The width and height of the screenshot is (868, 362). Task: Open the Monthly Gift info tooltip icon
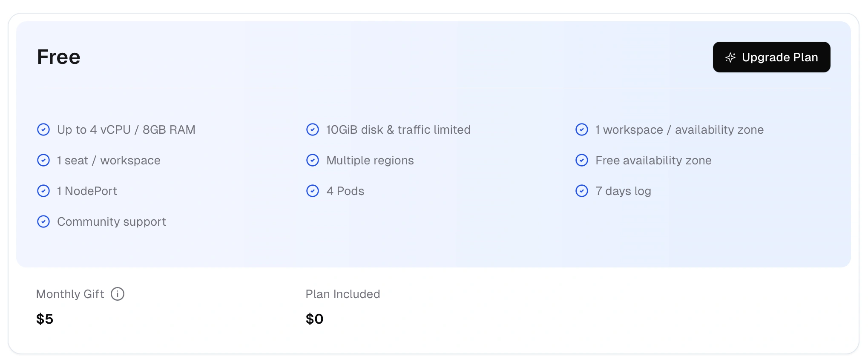tap(118, 294)
